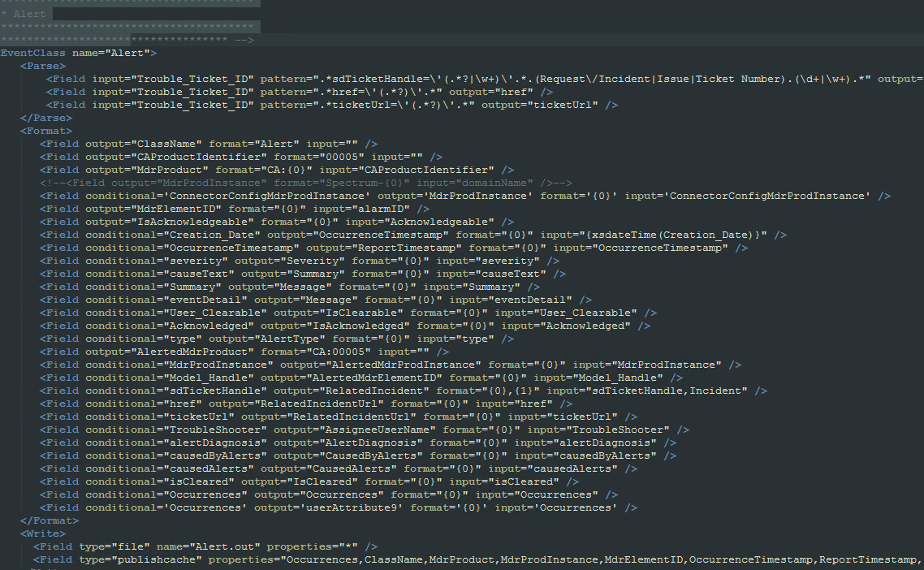Image resolution: width=924 pixels, height=570 pixels.
Task: Click the AlertedMdrProdInstance output line
Action: coord(390,365)
